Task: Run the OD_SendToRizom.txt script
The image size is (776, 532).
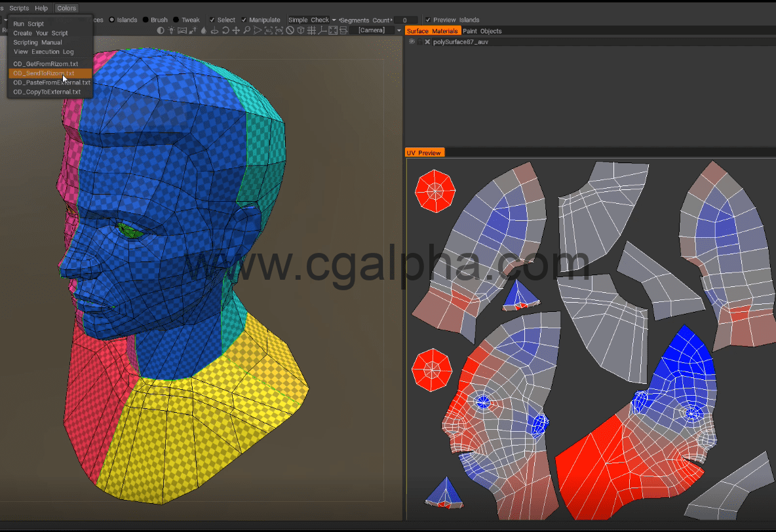Action: (x=44, y=73)
